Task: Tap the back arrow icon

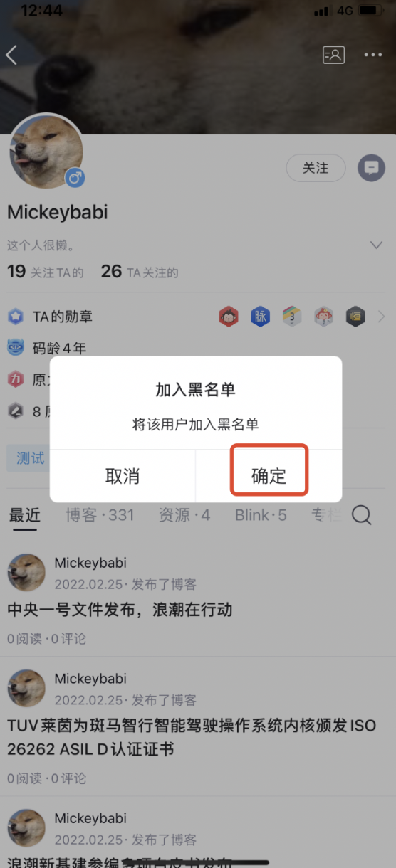Action: [x=11, y=55]
